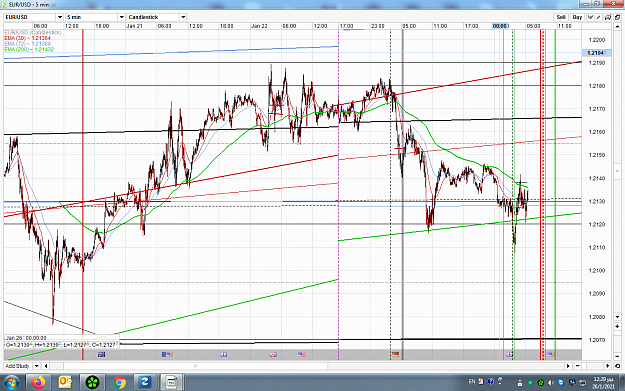Click the EUR/USD (Candlestick) legend label

pos(33,32)
